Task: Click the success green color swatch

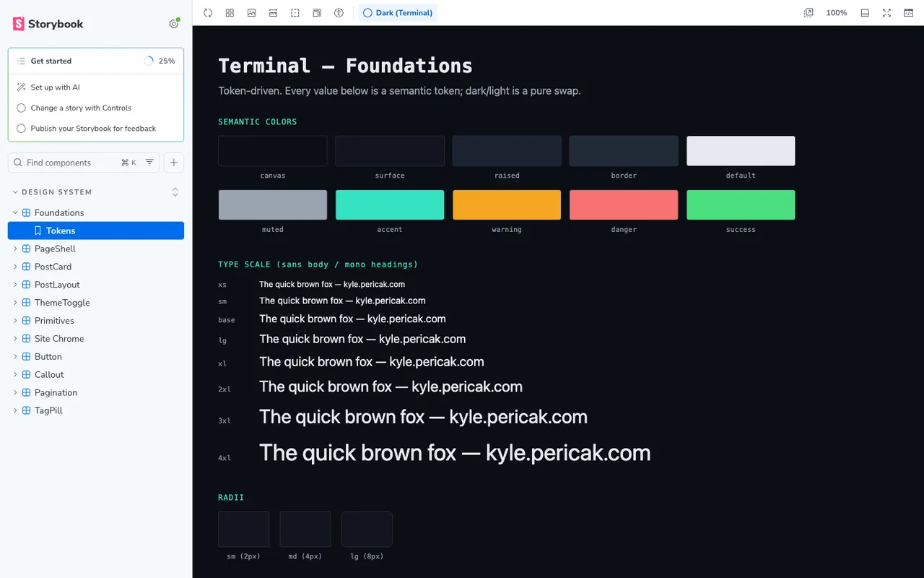Action: point(741,205)
